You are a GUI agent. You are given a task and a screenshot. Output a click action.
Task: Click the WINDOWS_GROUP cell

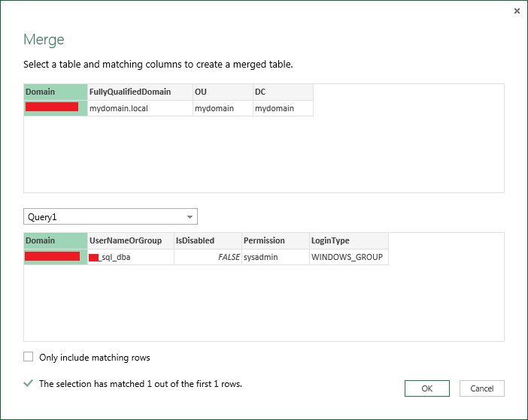(348, 257)
